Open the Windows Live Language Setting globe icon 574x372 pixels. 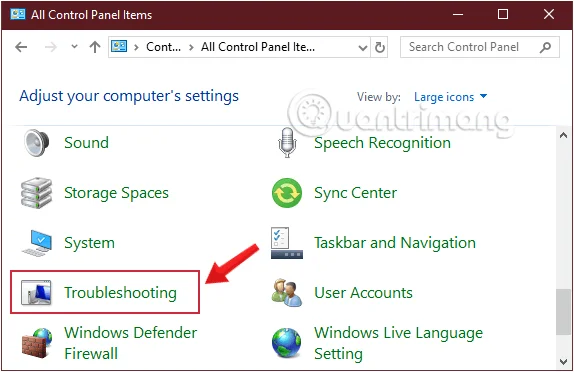[x=287, y=343]
